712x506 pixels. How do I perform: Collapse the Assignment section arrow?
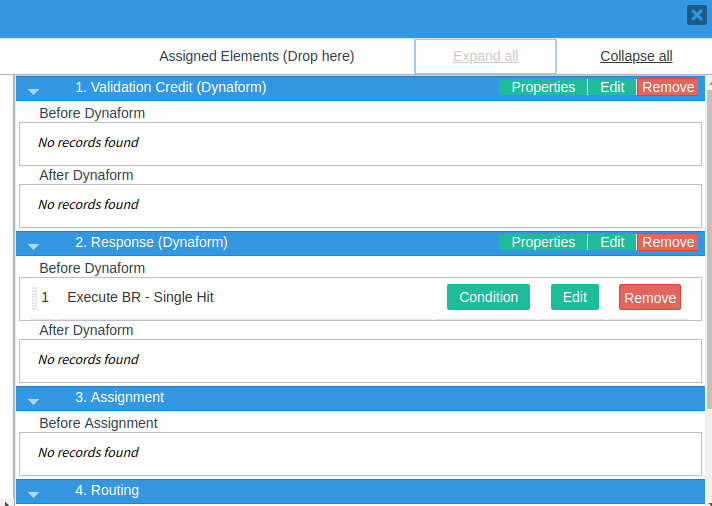pos(33,400)
